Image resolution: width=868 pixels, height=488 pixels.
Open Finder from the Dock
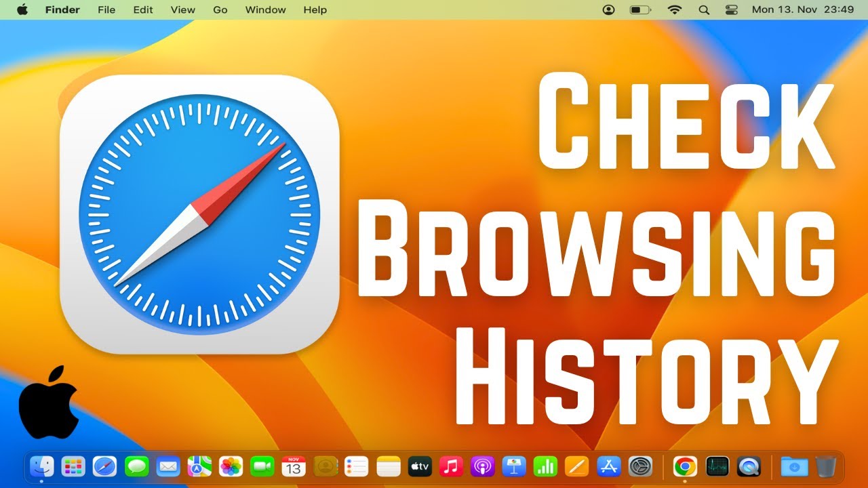(41, 466)
